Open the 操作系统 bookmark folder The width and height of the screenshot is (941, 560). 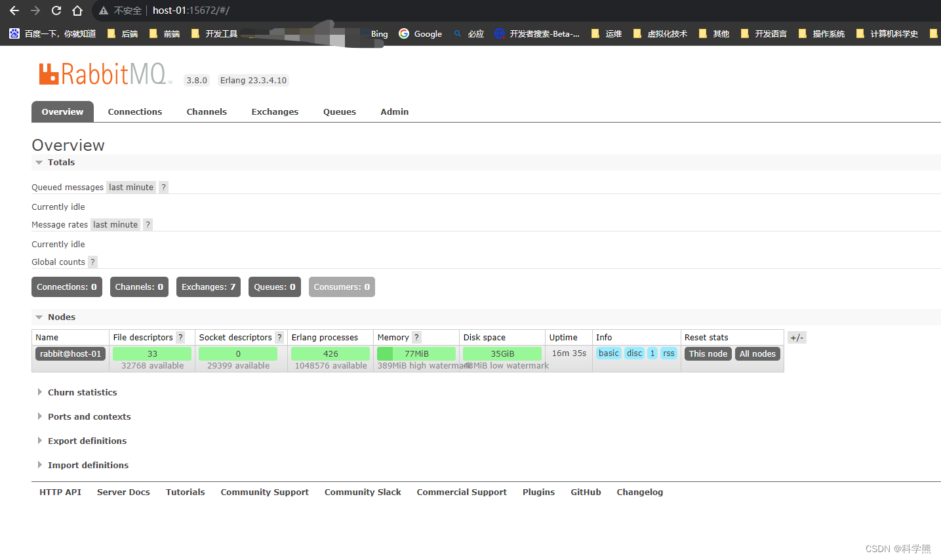click(x=822, y=33)
